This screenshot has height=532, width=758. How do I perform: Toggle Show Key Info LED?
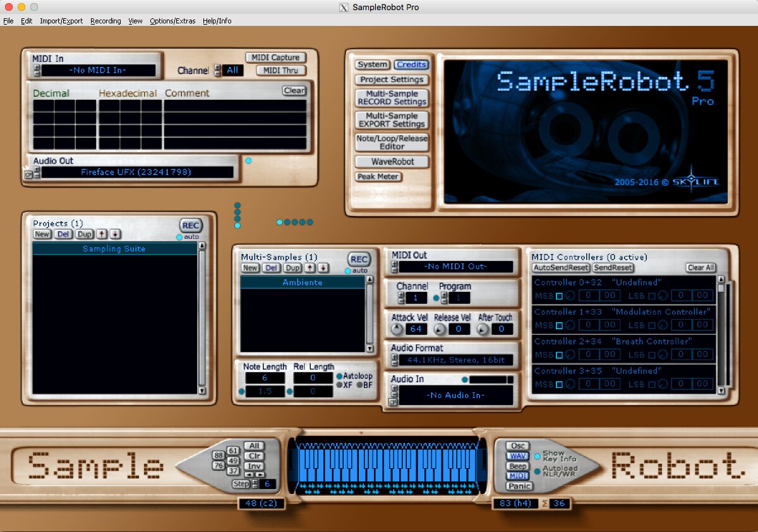pyautogui.click(x=538, y=456)
